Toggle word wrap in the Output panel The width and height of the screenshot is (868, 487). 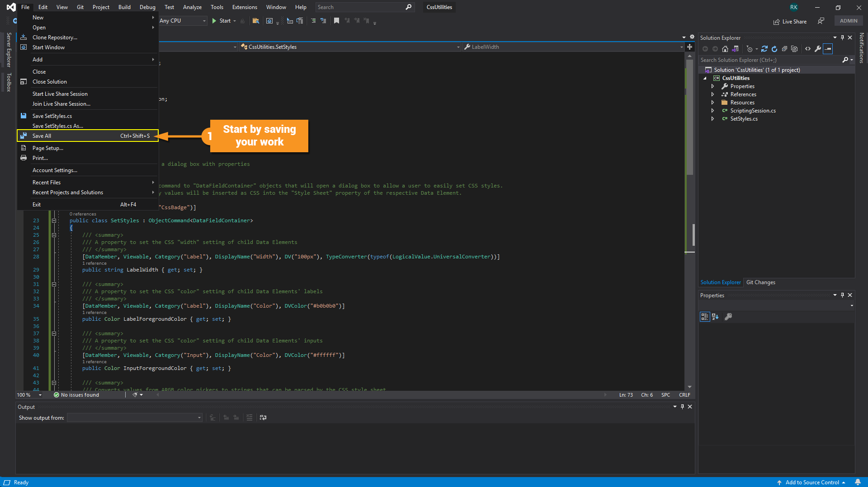263,417
